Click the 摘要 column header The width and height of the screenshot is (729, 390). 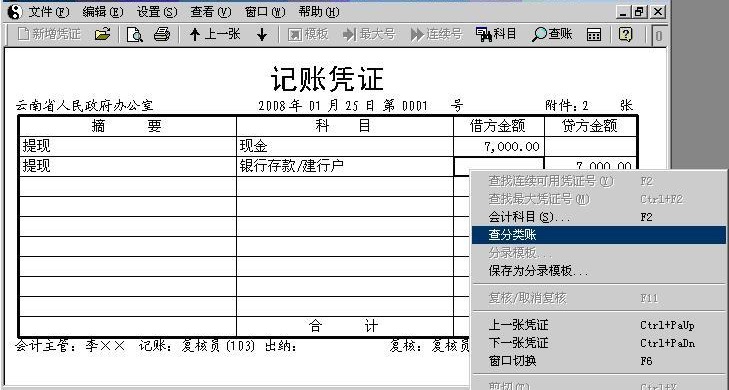pyautogui.click(x=128, y=126)
